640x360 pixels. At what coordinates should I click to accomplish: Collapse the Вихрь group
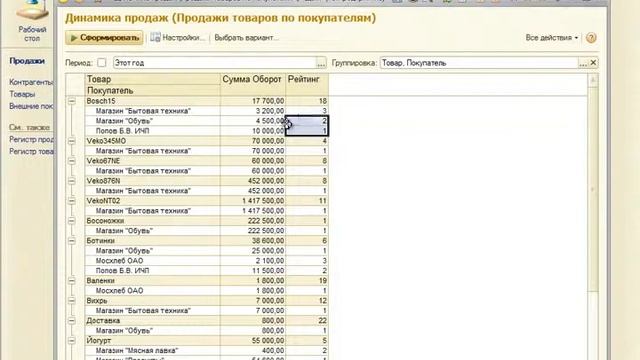point(72,300)
